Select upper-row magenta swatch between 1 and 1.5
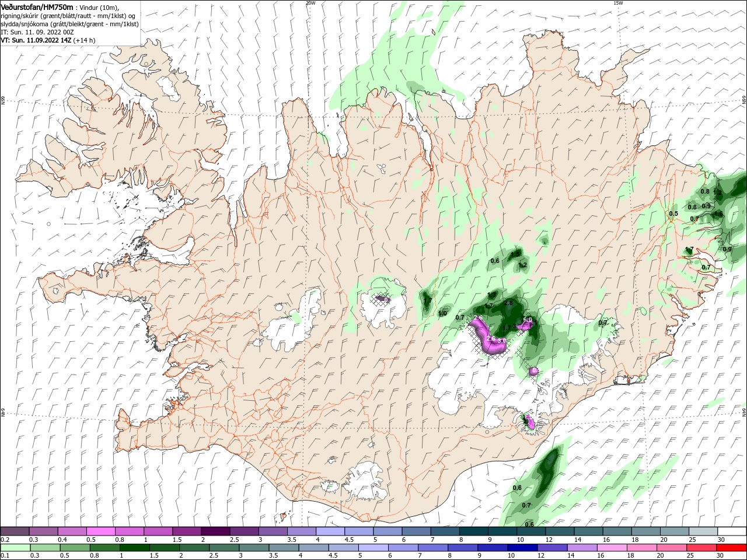This screenshot has height=560, width=747. (158, 531)
